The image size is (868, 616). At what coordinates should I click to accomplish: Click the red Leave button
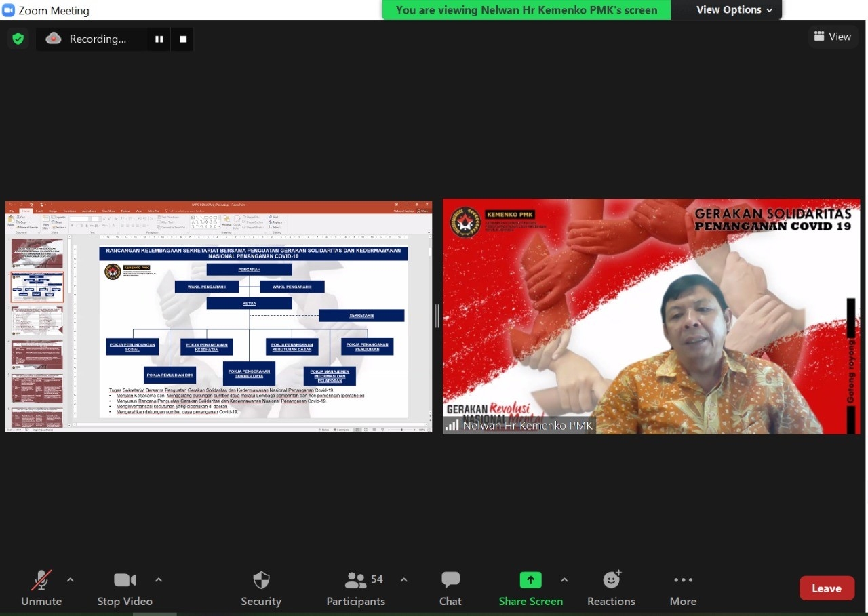point(827,588)
